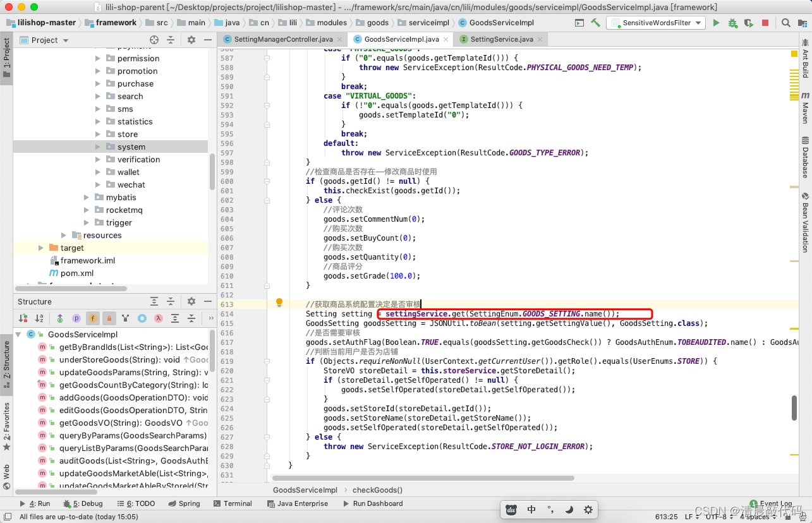812x523 pixels.
Task: Toggle show inherited members in Structure
Action: (59, 318)
